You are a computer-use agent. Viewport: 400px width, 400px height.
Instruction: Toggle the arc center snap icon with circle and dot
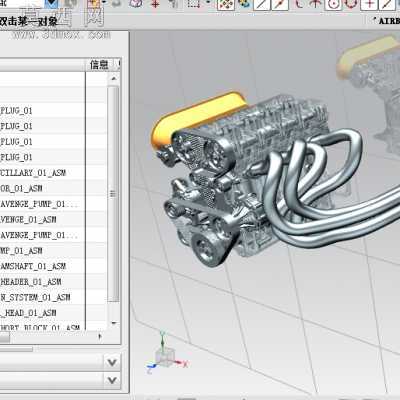click(333, 4)
